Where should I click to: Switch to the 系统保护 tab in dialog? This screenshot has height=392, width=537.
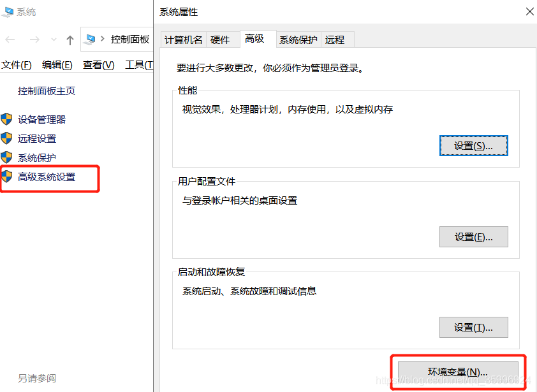tap(298, 40)
